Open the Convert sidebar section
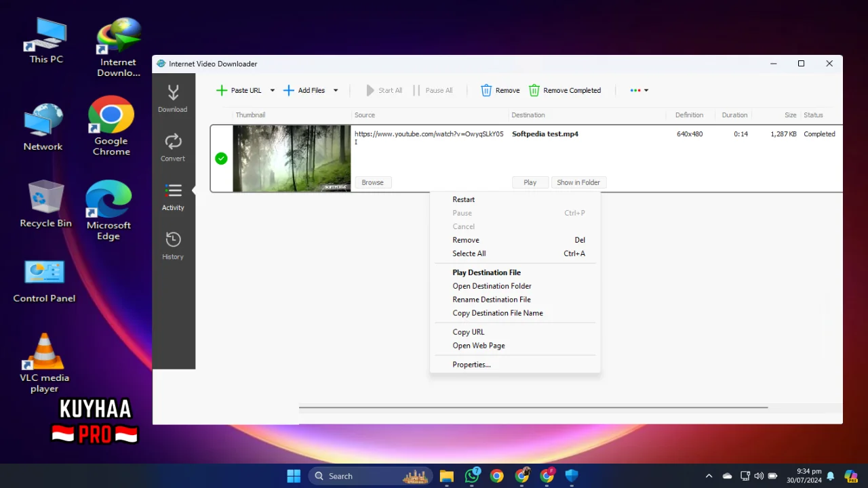The image size is (868, 488). tap(173, 147)
